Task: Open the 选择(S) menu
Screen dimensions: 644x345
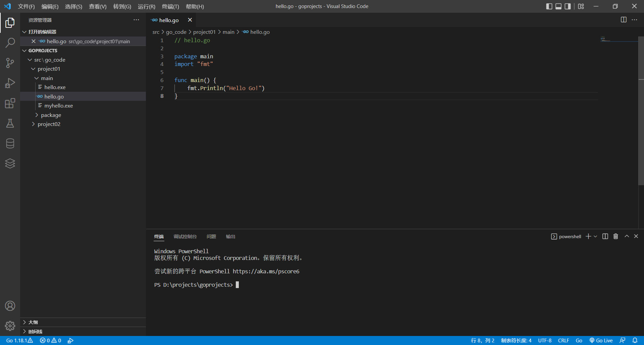Action: [73, 6]
